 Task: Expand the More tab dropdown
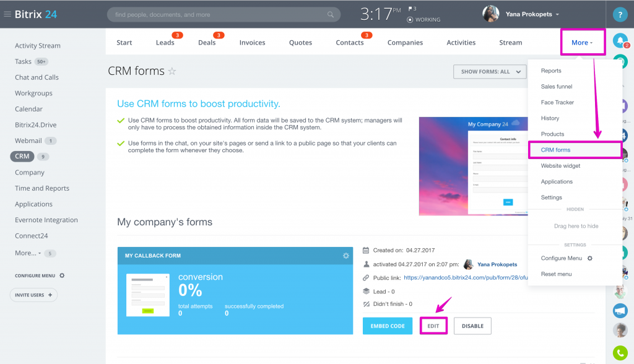582,43
